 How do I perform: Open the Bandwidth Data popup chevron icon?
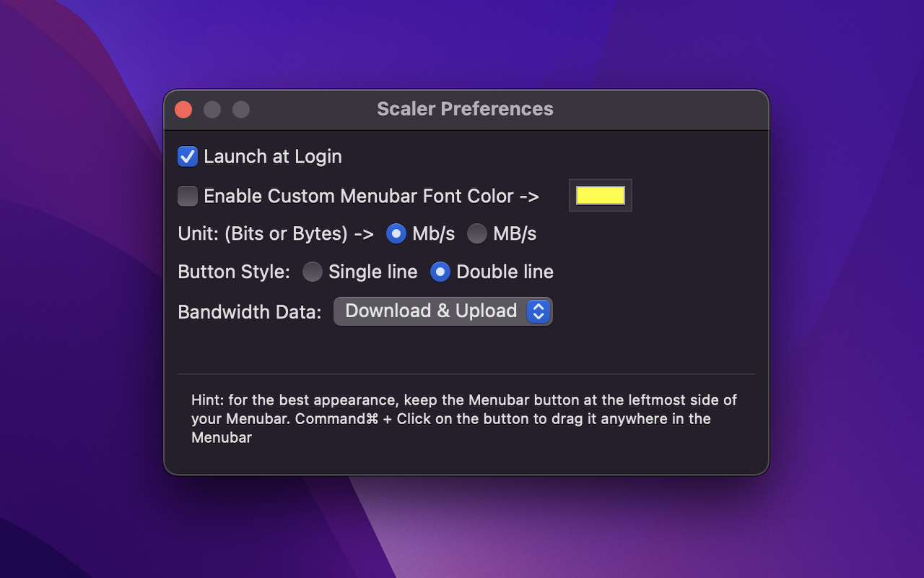coord(539,311)
